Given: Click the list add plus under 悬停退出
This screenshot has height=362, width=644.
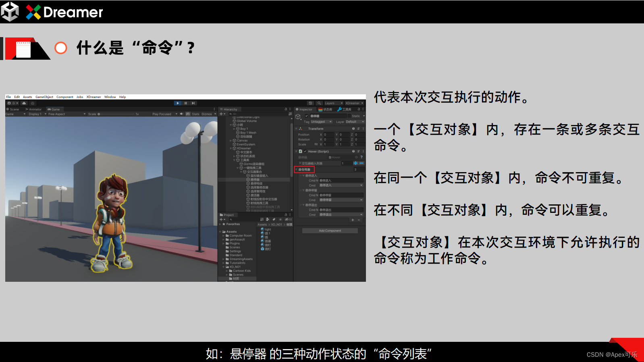Looking at the screenshot, I should 353,220.
